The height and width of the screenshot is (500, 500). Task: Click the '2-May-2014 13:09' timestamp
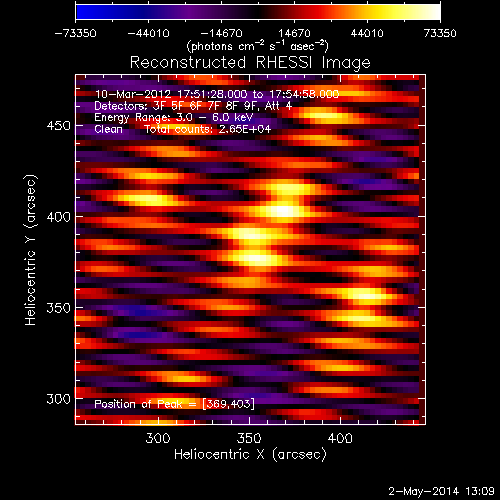(x=441, y=491)
